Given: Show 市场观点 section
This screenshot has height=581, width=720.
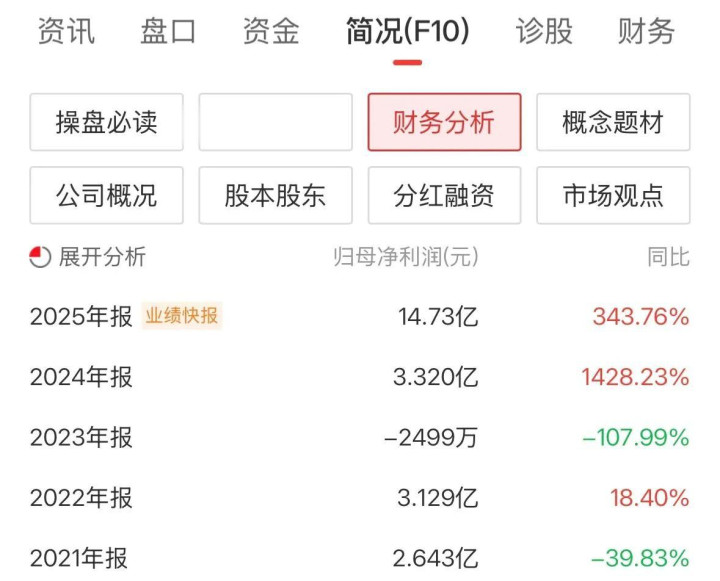Looking at the screenshot, I should click(613, 195).
